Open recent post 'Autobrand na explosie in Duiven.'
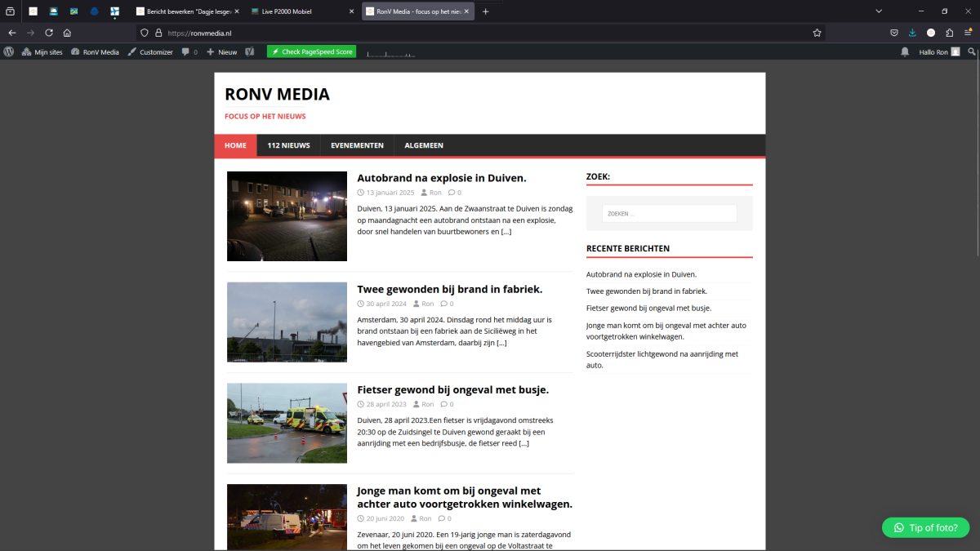Image resolution: width=980 pixels, height=551 pixels. tap(641, 274)
